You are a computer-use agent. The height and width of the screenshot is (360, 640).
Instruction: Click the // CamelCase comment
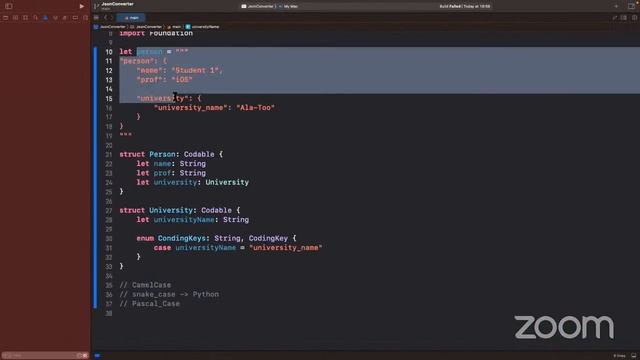tap(145, 285)
